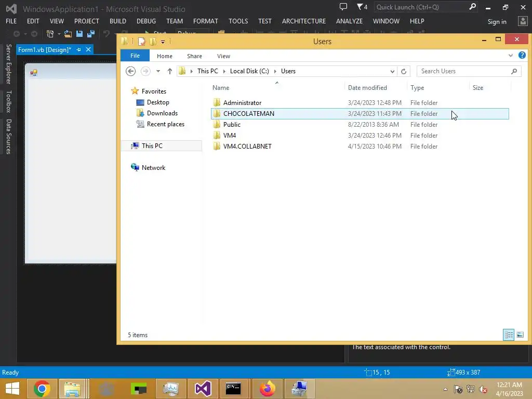Viewport: 532px width, 399px height.
Task: Click the Quick Launch search box
Action: pyautogui.click(x=425, y=7)
